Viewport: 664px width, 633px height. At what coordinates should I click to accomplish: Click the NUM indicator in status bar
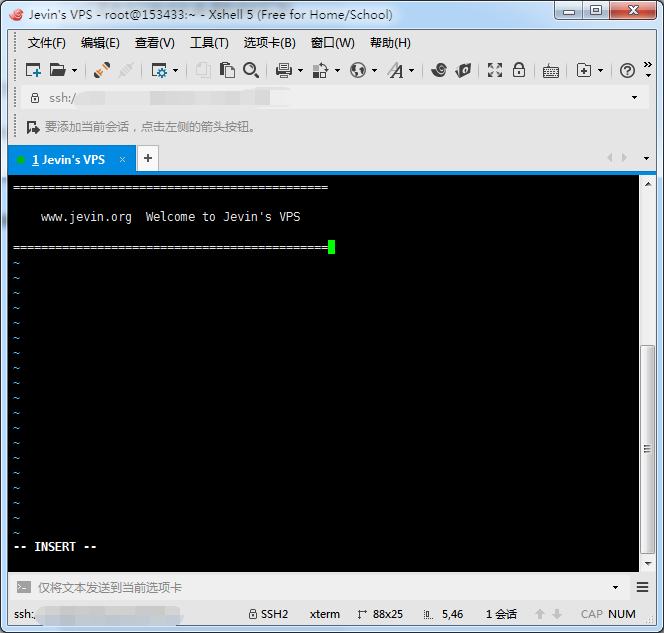622,614
